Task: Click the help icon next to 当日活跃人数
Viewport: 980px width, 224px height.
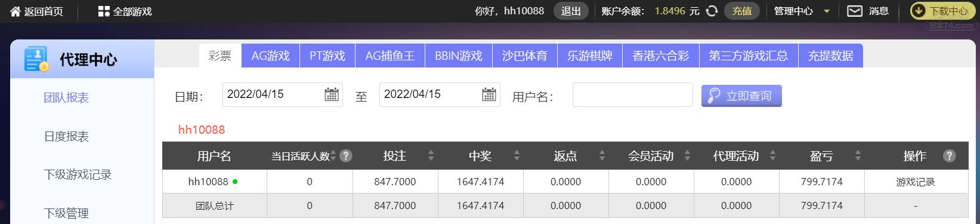Action: coord(345,156)
